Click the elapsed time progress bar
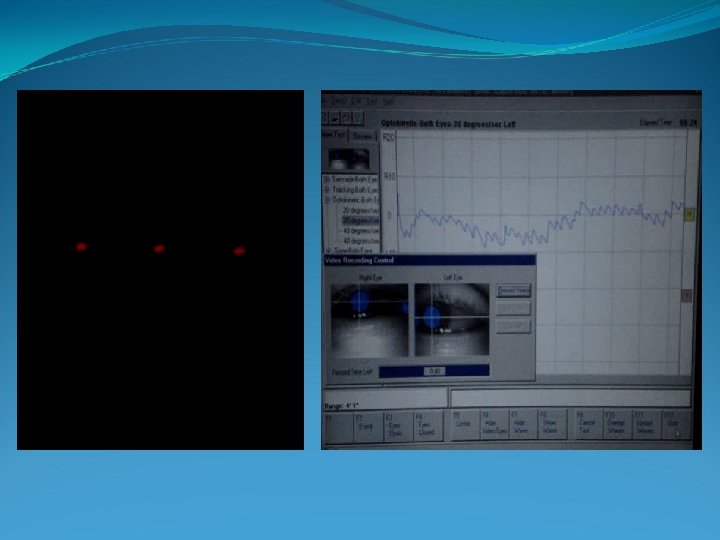 (434, 371)
